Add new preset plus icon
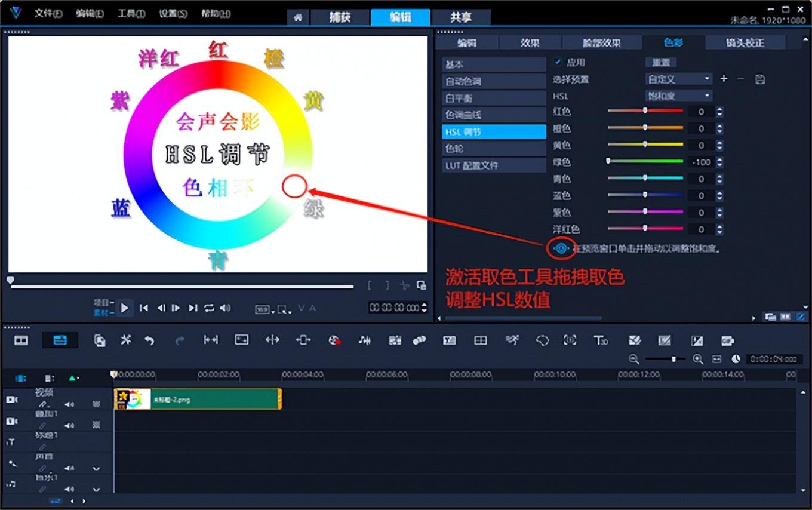 (x=724, y=79)
